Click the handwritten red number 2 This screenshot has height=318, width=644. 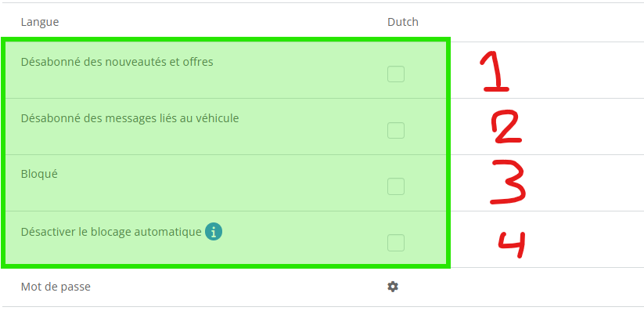click(507, 127)
